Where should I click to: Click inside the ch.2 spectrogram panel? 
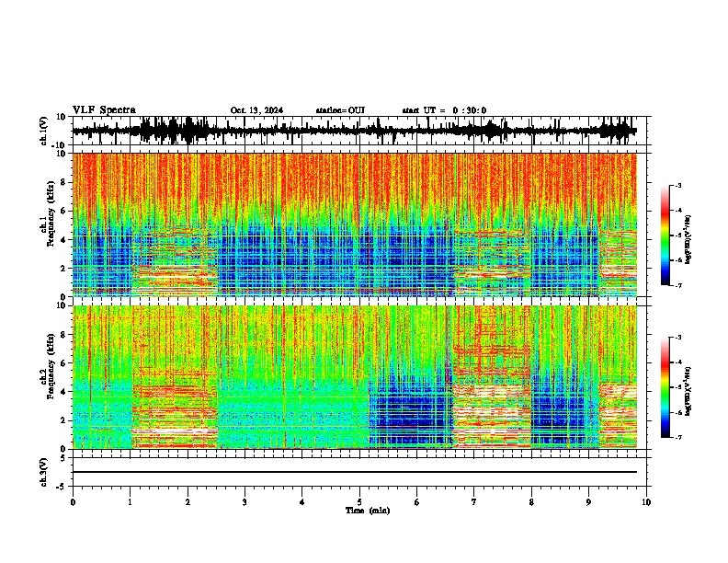click(355, 377)
